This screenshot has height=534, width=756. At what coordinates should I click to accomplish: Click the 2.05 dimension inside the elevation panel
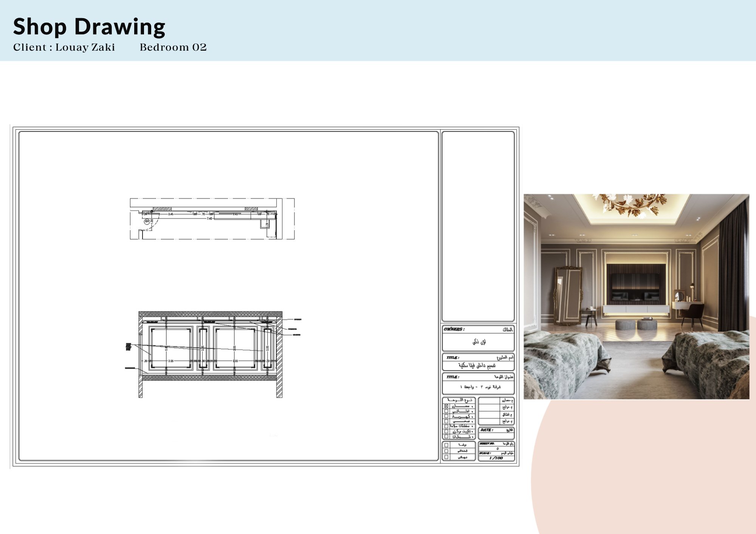point(171,361)
